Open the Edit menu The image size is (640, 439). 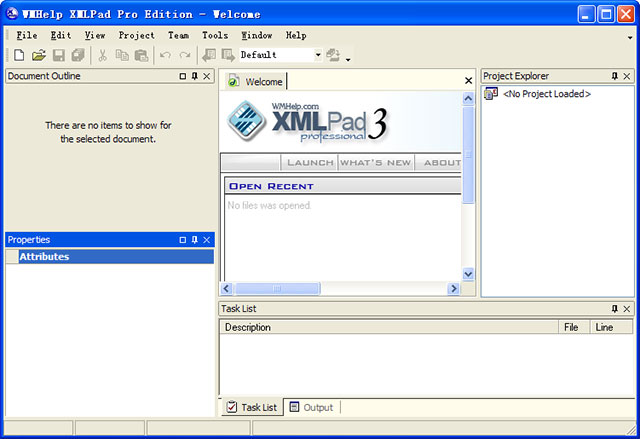click(61, 35)
